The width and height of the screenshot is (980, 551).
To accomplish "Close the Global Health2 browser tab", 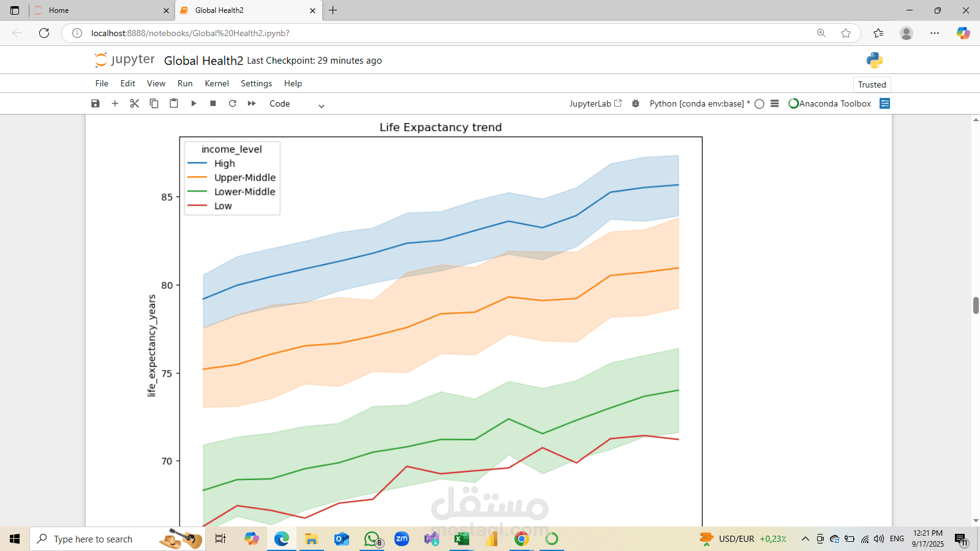I will [x=312, y=10].
